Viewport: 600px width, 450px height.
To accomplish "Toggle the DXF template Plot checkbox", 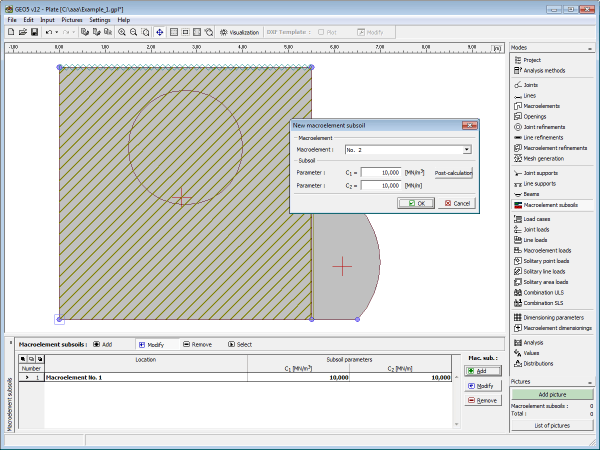I will 321,32.
